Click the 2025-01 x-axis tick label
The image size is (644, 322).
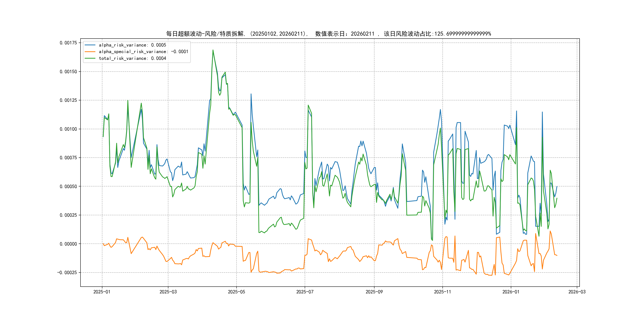pos(102,292)
